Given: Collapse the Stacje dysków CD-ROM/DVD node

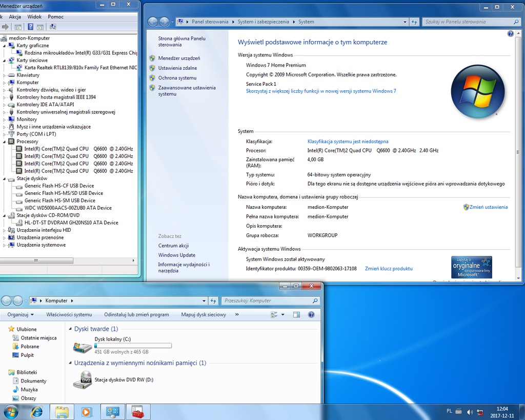Looking at the screenshot, I should pyautogui.click(x=4, y=215).
